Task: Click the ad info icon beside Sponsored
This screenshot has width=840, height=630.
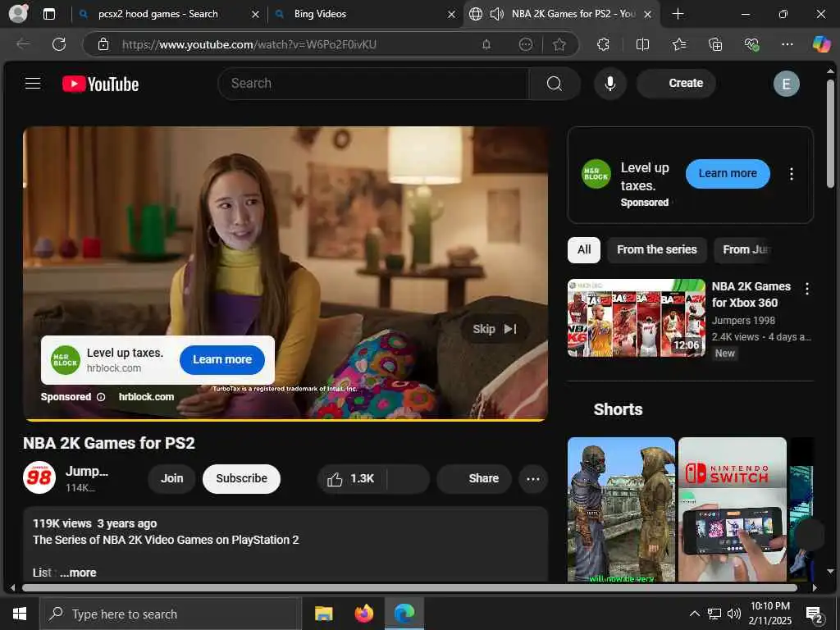Action: coord(101,397)
